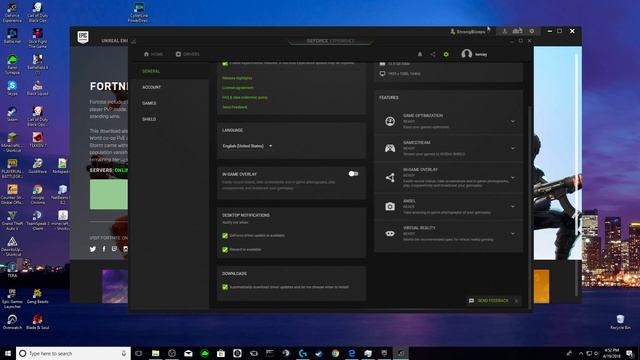Open the user avatar profile
This screenshot has height=360, width=640.
(467, 54)
